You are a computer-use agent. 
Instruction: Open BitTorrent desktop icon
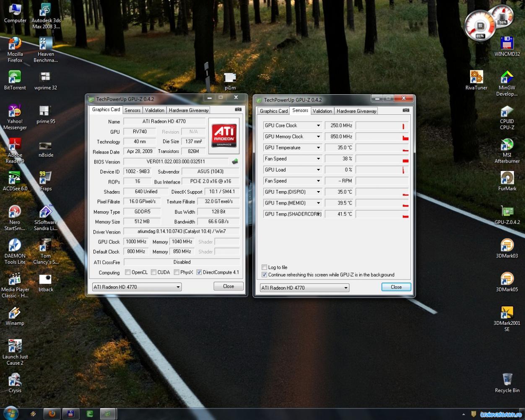click(15, 80)
